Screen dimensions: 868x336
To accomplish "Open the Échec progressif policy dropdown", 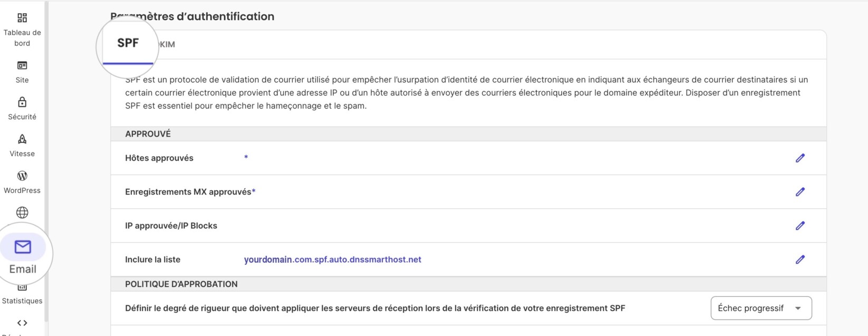I will coord(761,308).
